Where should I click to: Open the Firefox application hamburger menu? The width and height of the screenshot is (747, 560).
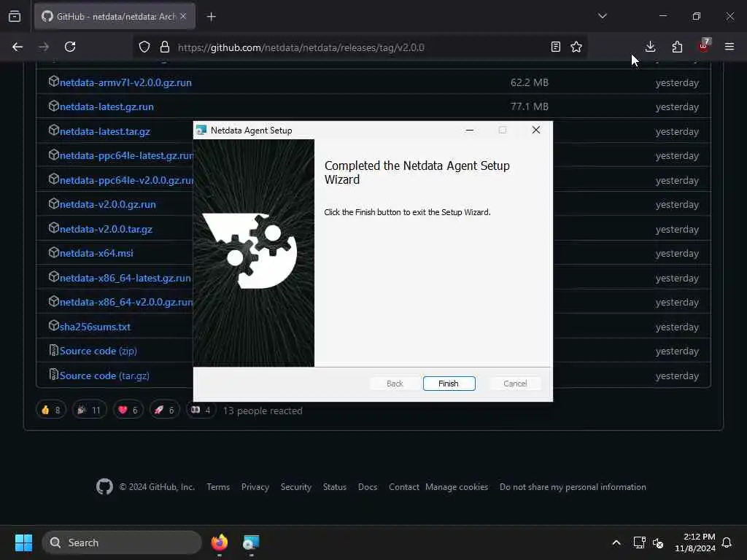coord(729,47)
